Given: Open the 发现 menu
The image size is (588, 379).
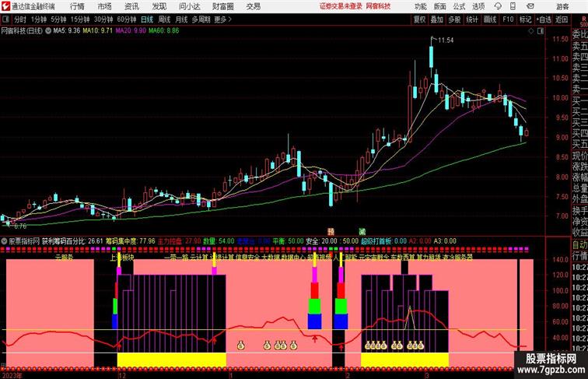Looking at the screenshot, I should [x=159, y=6].
